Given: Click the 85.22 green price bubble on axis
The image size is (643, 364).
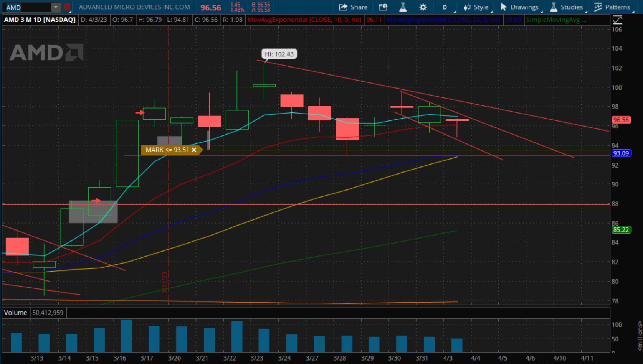Looking at the screenshot, I should click(x=621, y=230).
